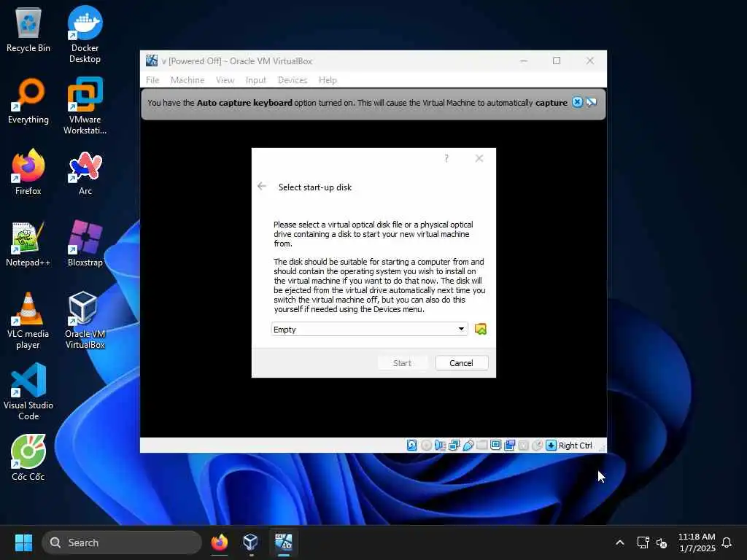This screenshot has height=560, width=747.
Task: Click the dialog help question mark
Action: coord(446,158)
